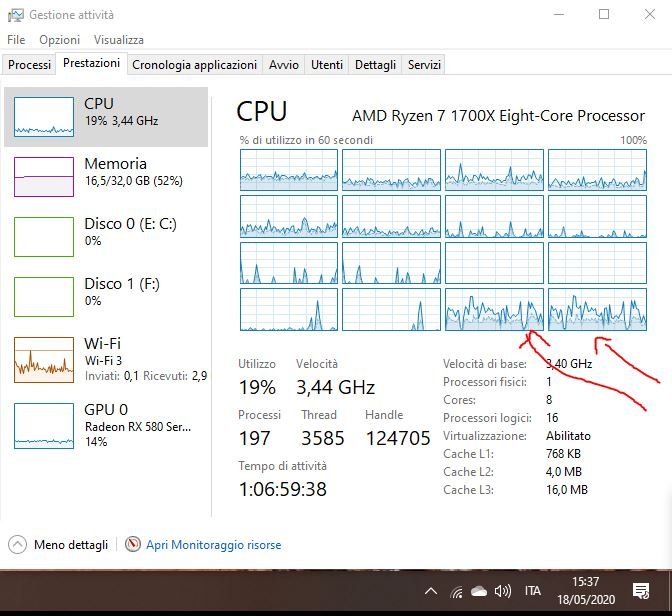This screenshot has height=616, width=672.
Task: Click the network icon in system tray
Action: click(457, 591)
